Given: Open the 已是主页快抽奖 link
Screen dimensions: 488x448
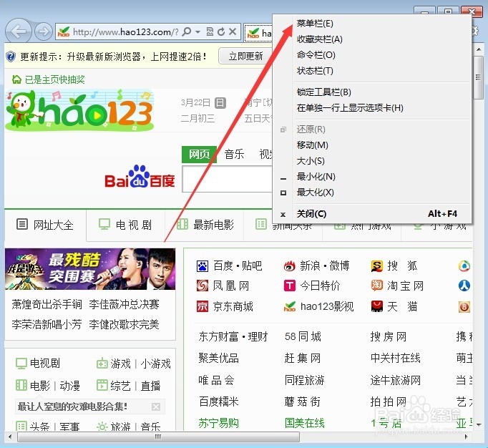Looking at the screenshot, I should [55, 79].
